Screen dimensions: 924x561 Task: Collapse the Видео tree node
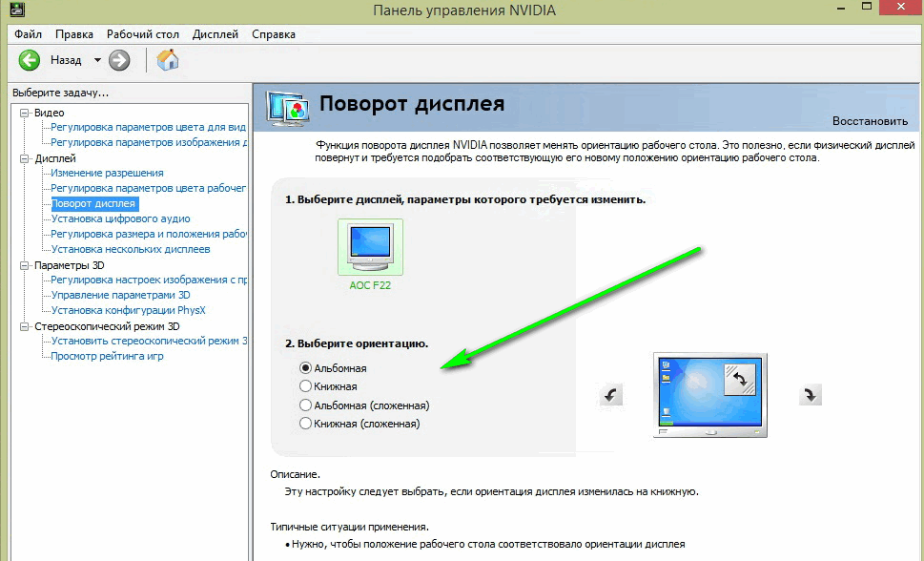click(25, 113)
